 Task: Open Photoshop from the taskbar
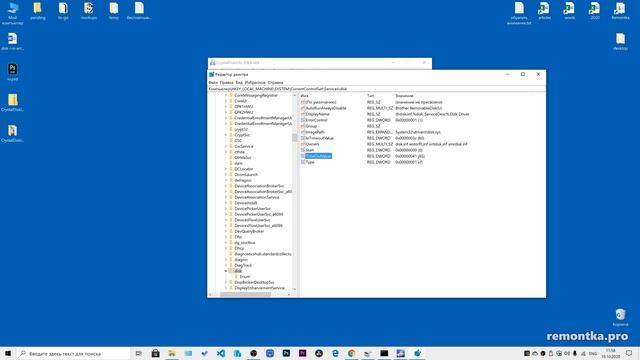coord(286,353)
